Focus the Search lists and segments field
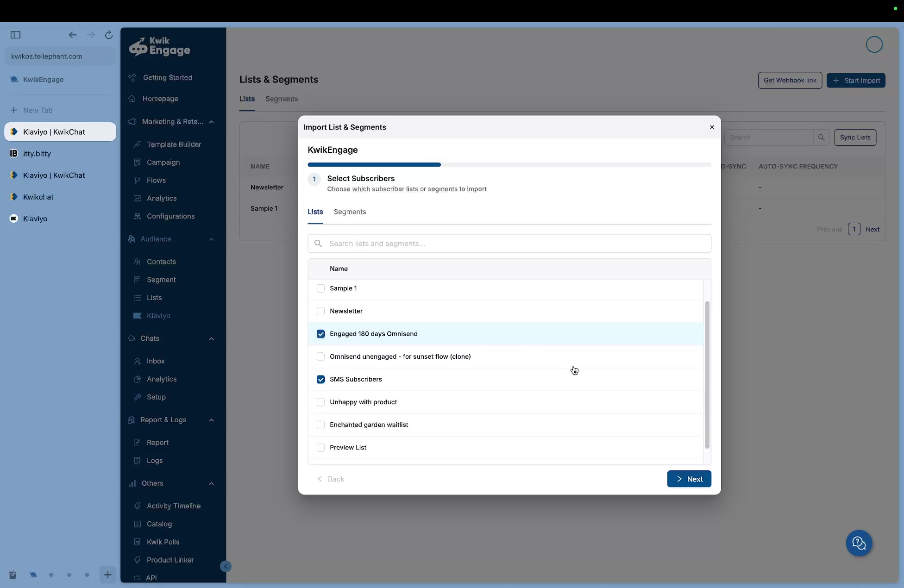904x588 pixels. [x=509, y=244]
